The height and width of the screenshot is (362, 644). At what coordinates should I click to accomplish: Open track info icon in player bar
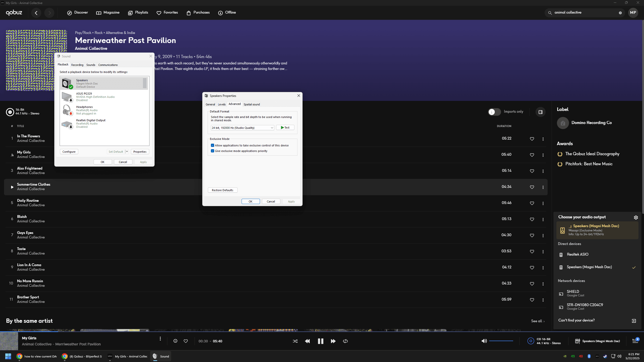[175, 341]
